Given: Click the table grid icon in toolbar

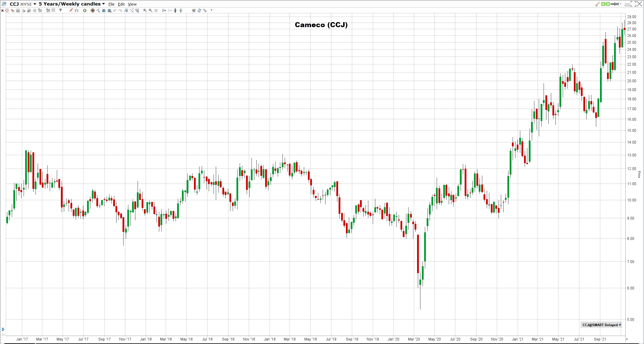Looking at the screenshot, I should [18, 10].
